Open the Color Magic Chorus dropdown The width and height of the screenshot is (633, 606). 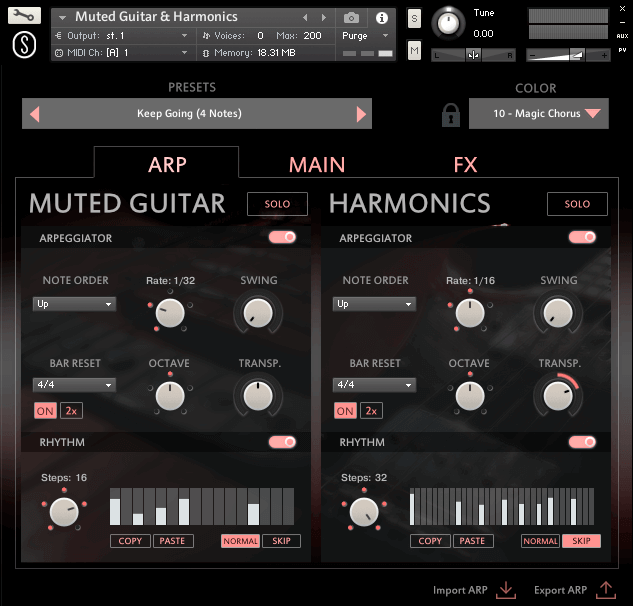538,114
